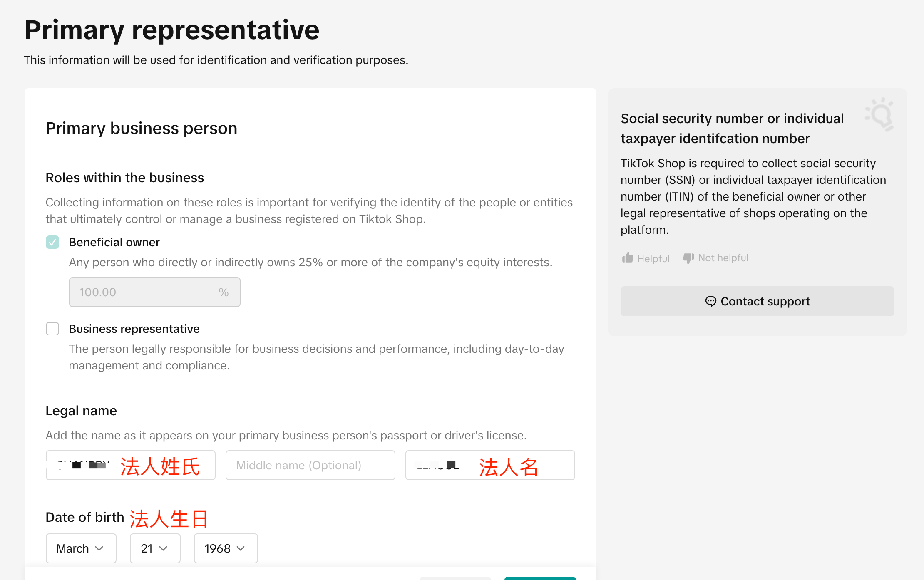Viewport: 924px width, 580px height.
Task: Click the thumbs-up Helpful icon
Action: [627, 258]
